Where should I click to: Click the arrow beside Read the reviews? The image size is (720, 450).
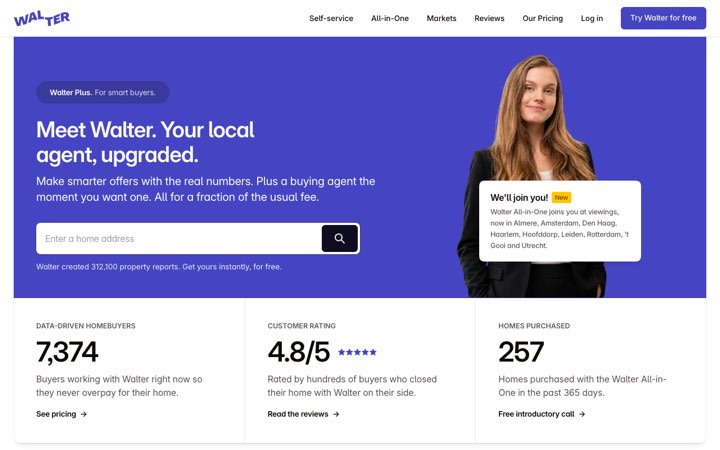(x=336, y=414)
